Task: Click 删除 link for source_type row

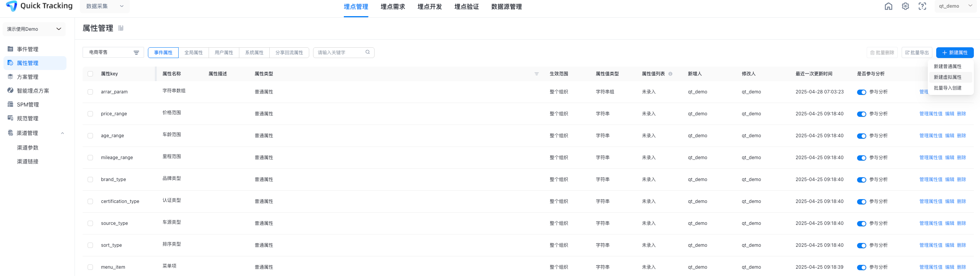Action: click(961, 223)
